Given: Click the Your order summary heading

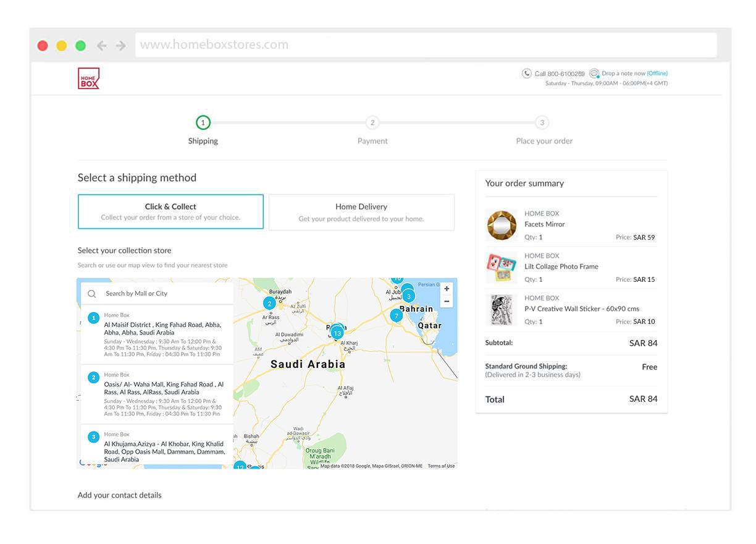Looking at the screenshot, I should pyautogui.click(x=524, y=183).
